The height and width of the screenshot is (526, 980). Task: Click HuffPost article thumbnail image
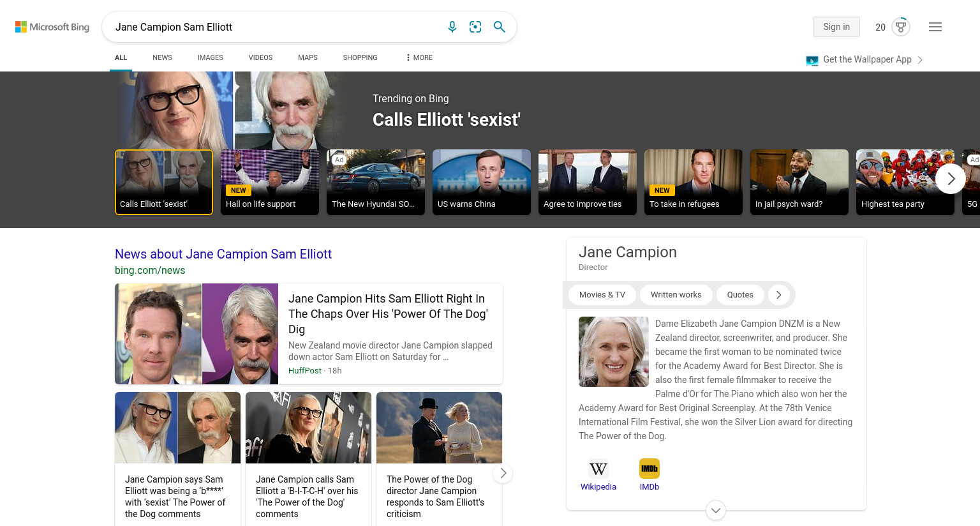coord(197,334)
